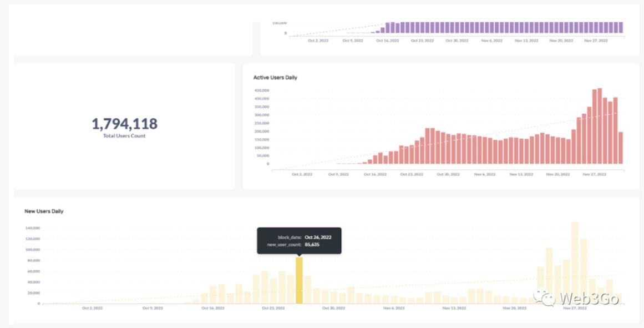Click the last red bar in Active Users Daily
The width and height of the screenshot is (644, 328).
point(621,148)
